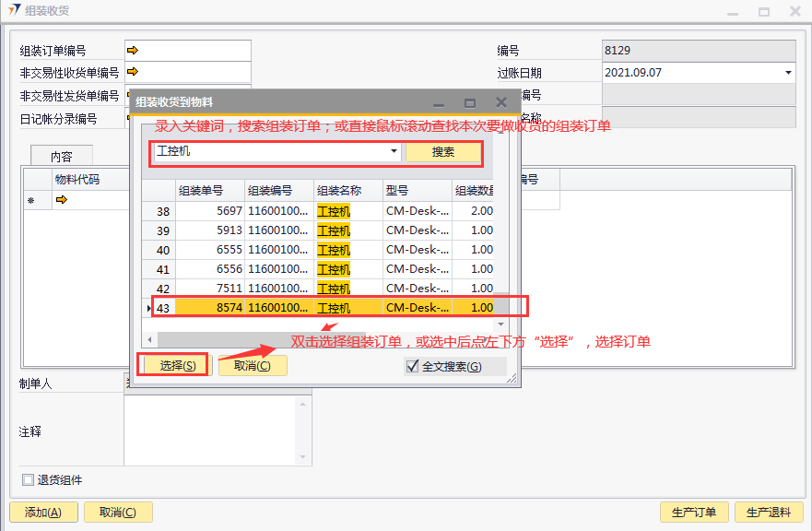Screen dimensions: 812x531
Task: Maximize the 组装收货到物料 dialog
Action: point(470,103)
